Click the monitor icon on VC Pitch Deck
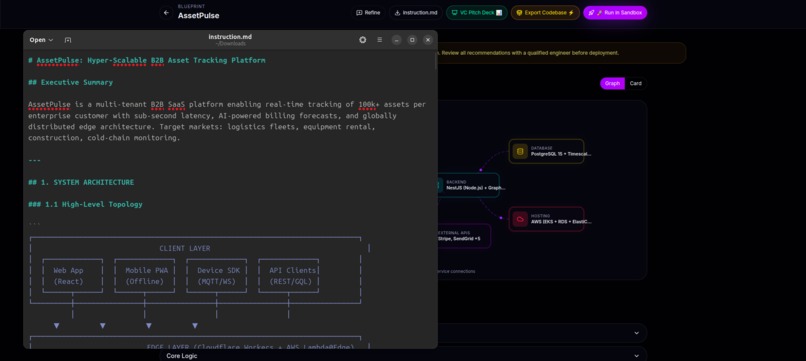The image size is (806, 361). click(454, 13)
